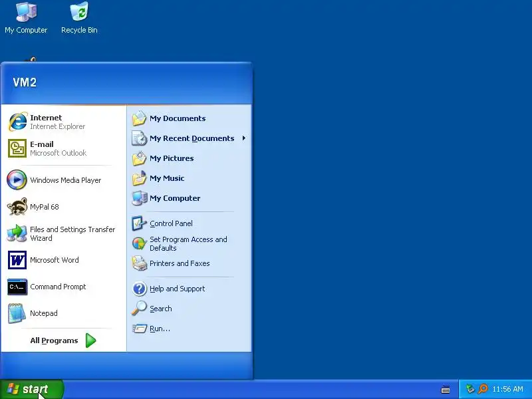Click the My Recent Documents icon
The height and width of the screenshot is (399, 532).
click(x=139, y=138)
